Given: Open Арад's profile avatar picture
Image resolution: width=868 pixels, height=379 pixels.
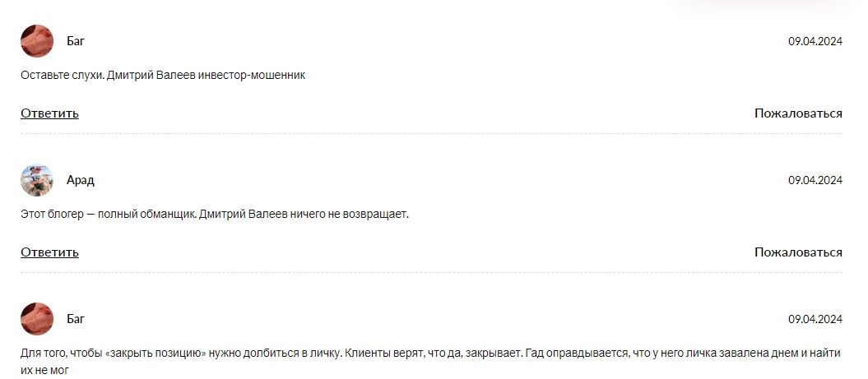Looking at the screenshot, I should (x=37, y=180).
